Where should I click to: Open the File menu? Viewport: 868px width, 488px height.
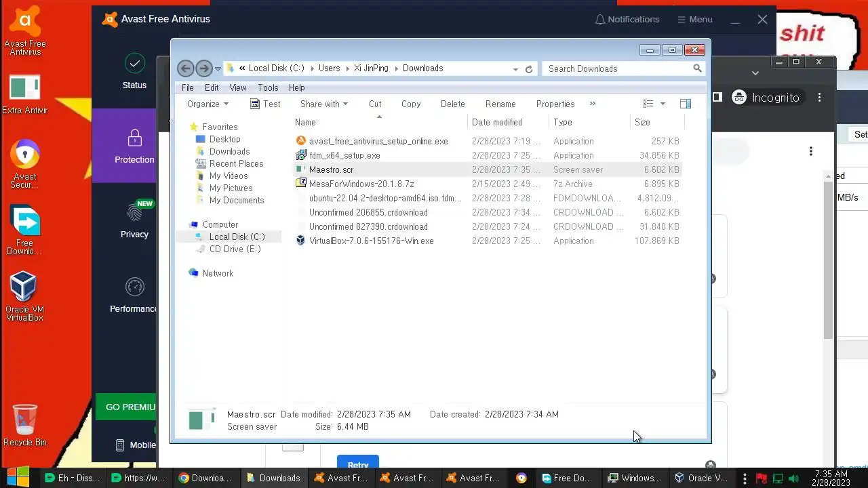pyautogui.click(x=188, y=87)
